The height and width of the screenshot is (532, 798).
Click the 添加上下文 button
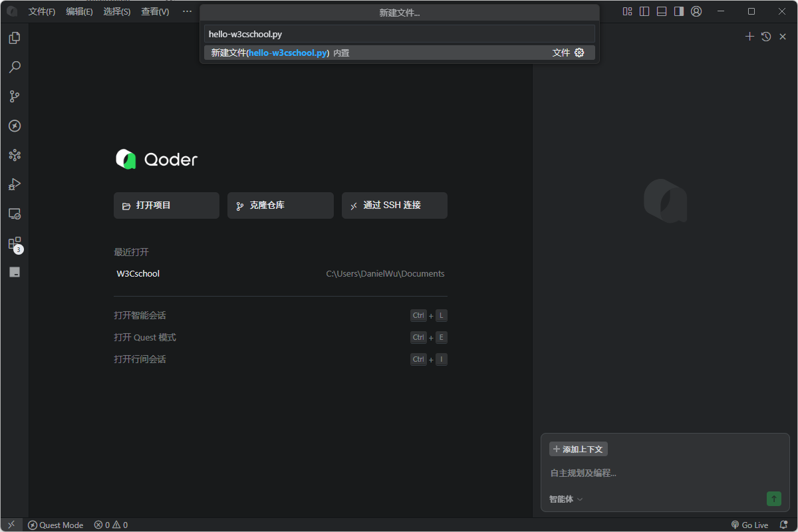click(579, 449)
